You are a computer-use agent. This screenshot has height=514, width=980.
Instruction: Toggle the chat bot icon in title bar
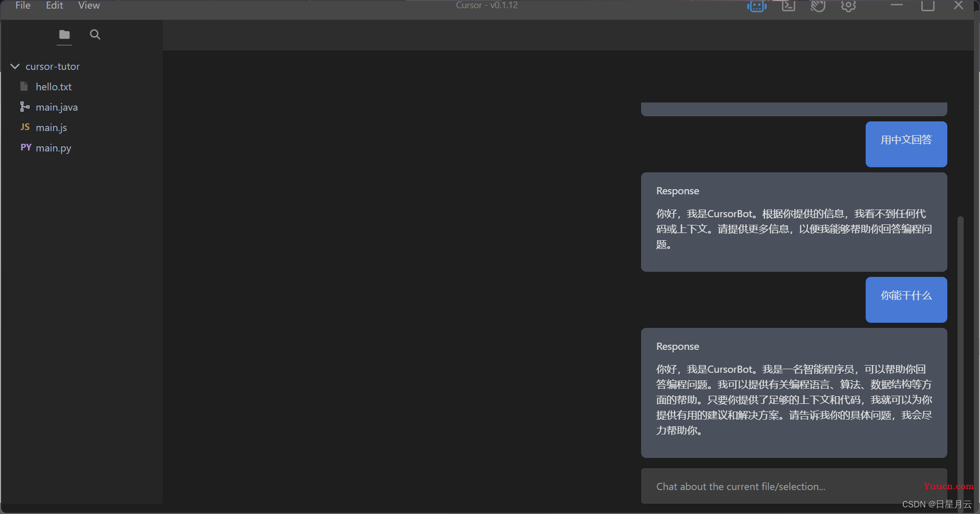[757, 6]
